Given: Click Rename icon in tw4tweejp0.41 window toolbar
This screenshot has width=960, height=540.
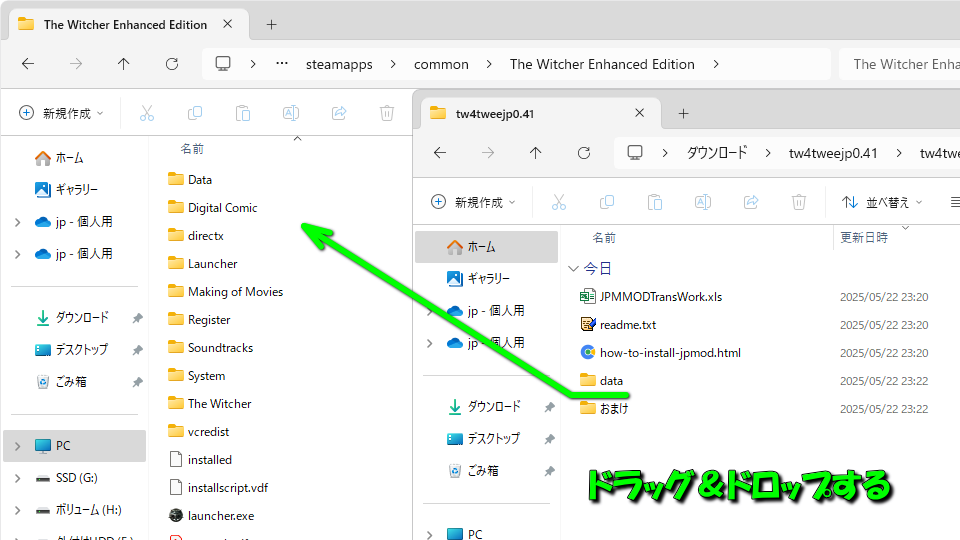Looking at the screenshot, I should (703, 202).
